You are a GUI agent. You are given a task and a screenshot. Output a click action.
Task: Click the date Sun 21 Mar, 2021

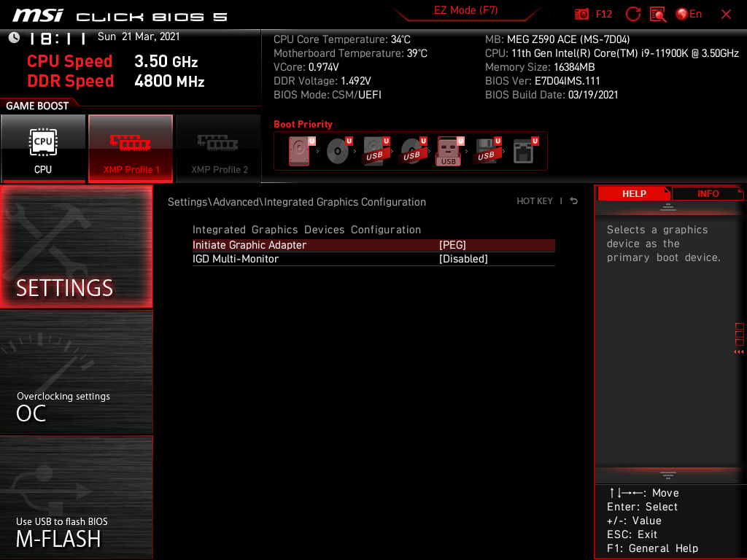click(139, 36)
